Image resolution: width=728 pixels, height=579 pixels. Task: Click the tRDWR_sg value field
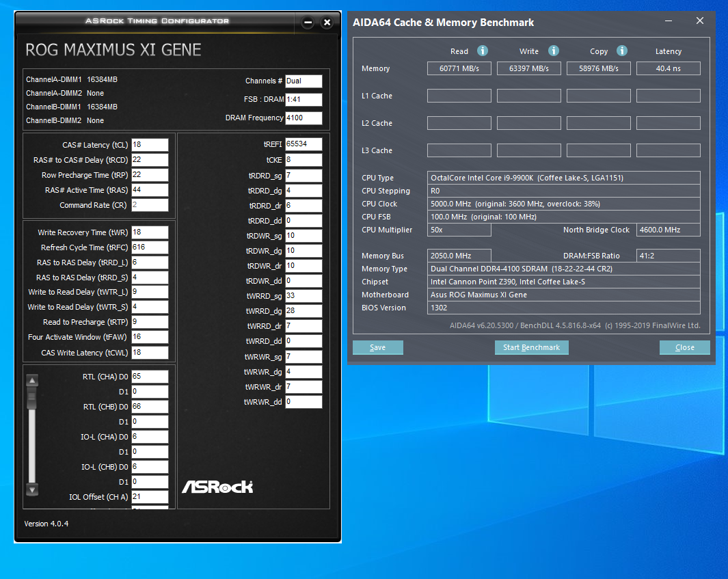coord(304,236)
